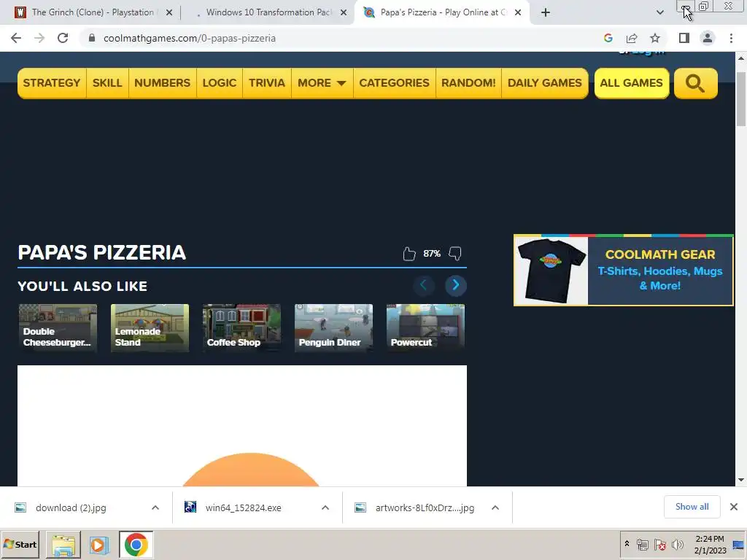Image resolution: width=747 pixels, height=560 pixels.
Task: Open the CATEGORIES page
Action: [x=395, y=83]
